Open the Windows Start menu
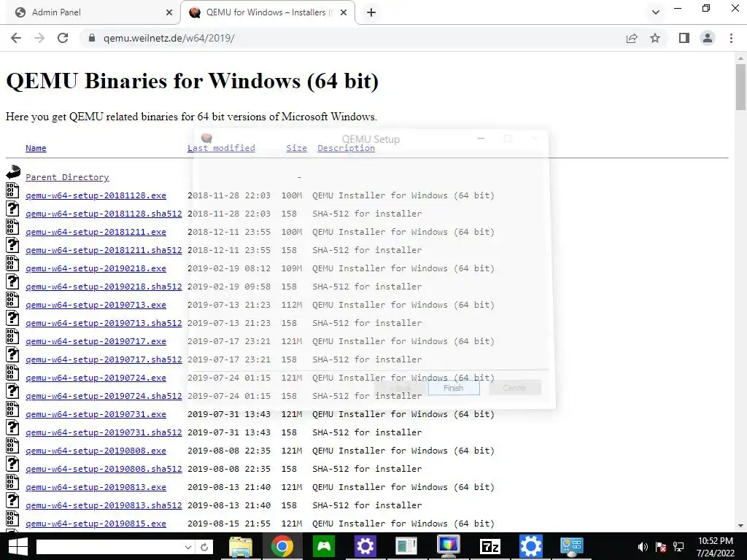Image resolution: width=747 pixels, height=560 pixels. click(18, 547)
